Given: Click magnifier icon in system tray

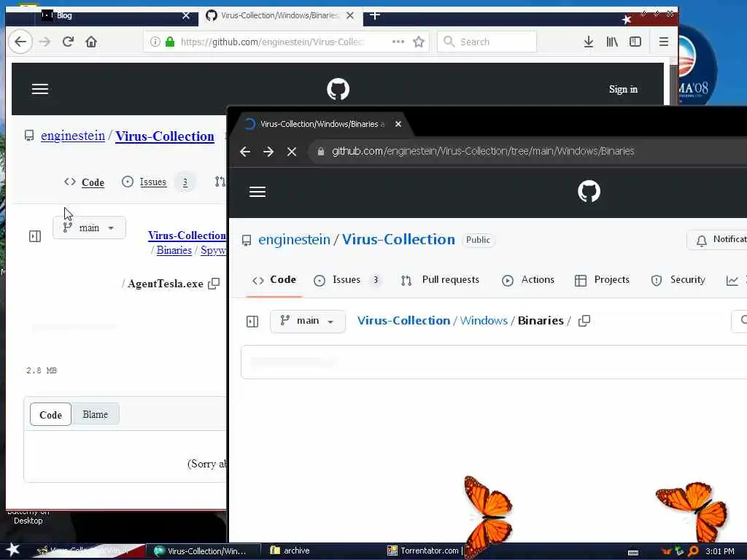Looking at the screenshot, I should tap(694, 551).
